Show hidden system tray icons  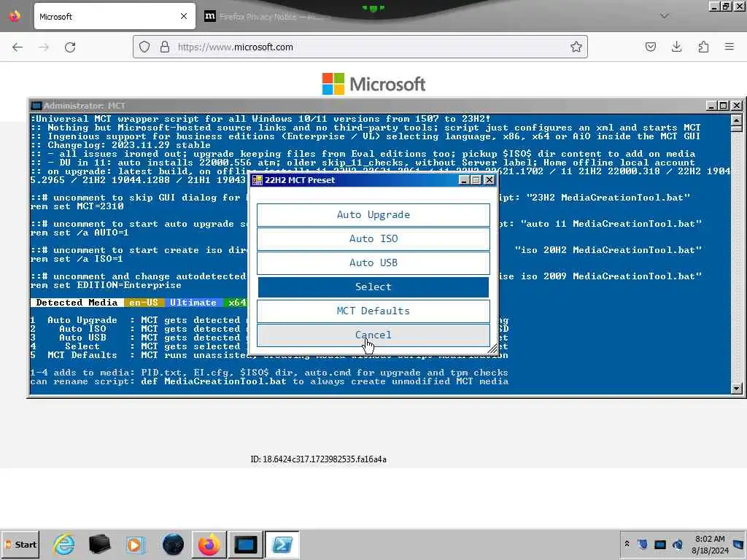(x=627, y=544)
